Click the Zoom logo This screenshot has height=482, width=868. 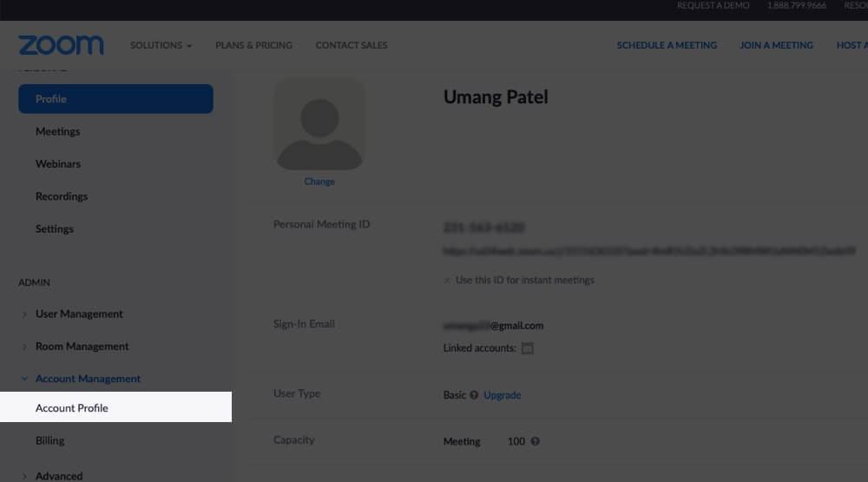(61, 45)
